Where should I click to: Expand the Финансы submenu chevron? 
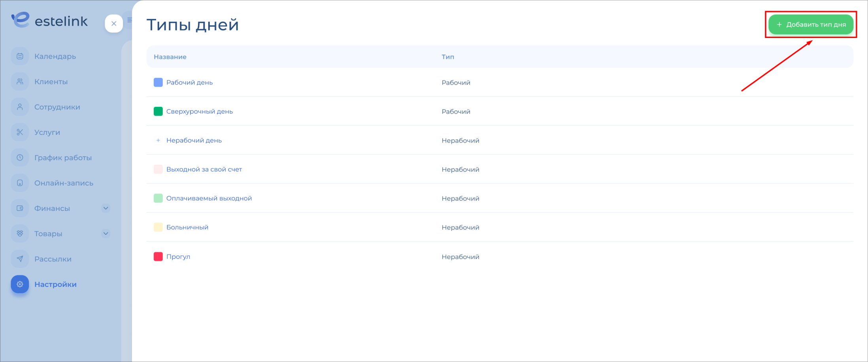pos(106,208)
